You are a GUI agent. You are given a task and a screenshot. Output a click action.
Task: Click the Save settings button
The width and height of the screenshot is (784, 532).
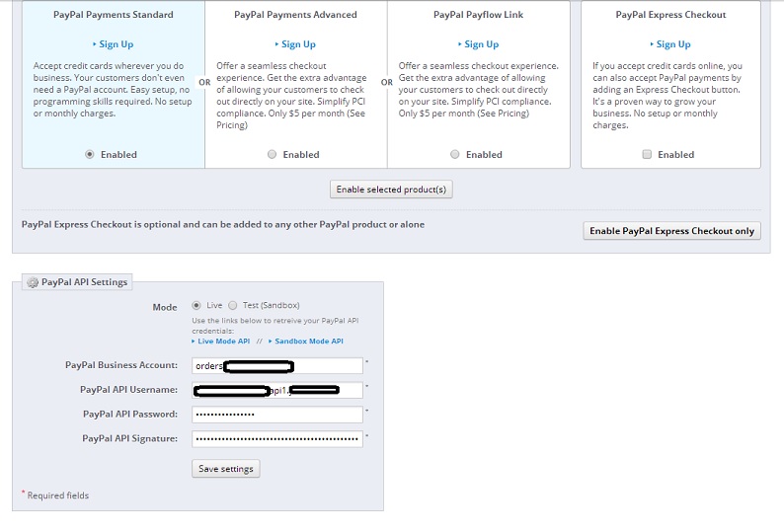pyautogui.click(x=226, y=469)
